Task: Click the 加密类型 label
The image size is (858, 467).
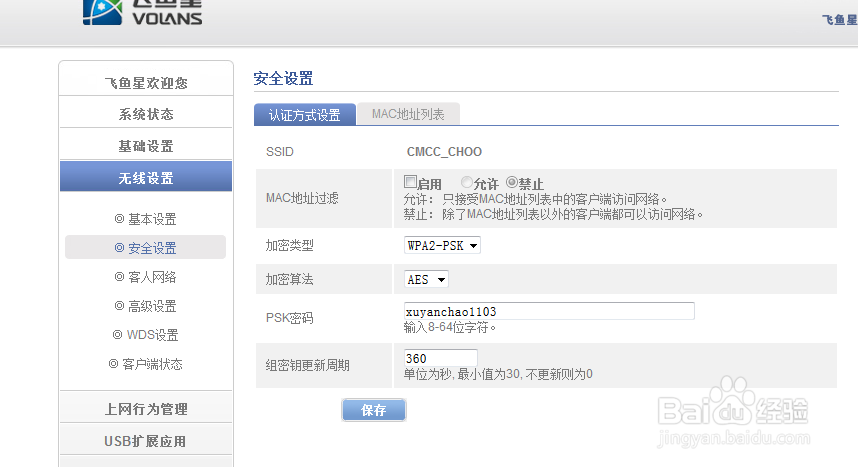Action: click(289, 245)
